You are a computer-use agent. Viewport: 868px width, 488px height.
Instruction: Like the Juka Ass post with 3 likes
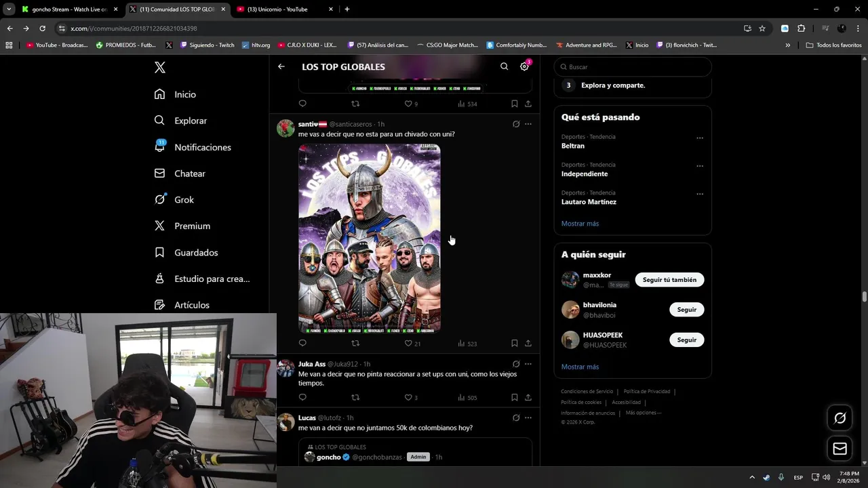coord(411,397)
